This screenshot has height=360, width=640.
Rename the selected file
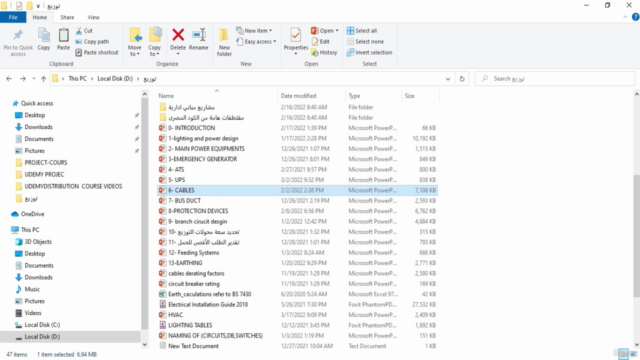click(x=199, y=40)
